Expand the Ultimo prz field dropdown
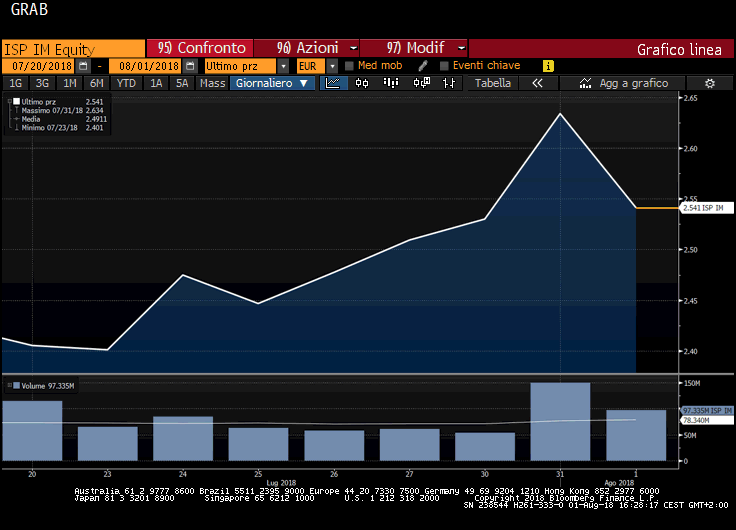The height and width of the screenshot is (530, 736). [284, 65]
